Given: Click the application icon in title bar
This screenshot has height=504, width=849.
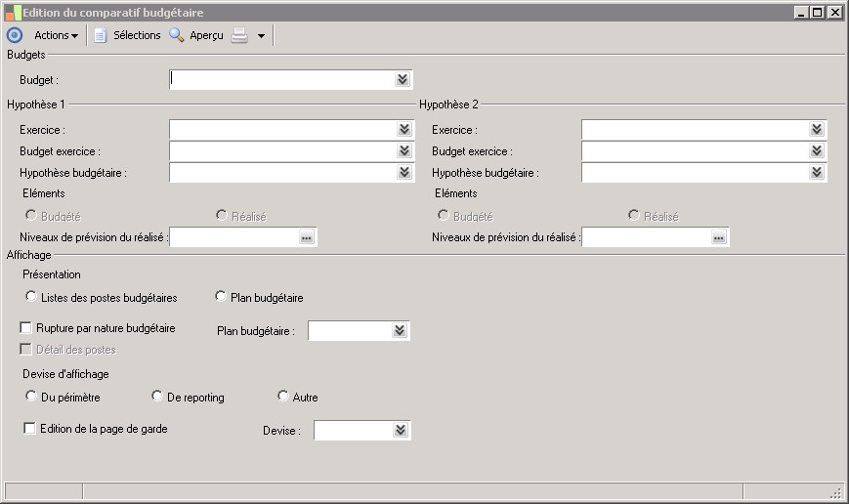Looking at the screenshot, I should 13,13.
